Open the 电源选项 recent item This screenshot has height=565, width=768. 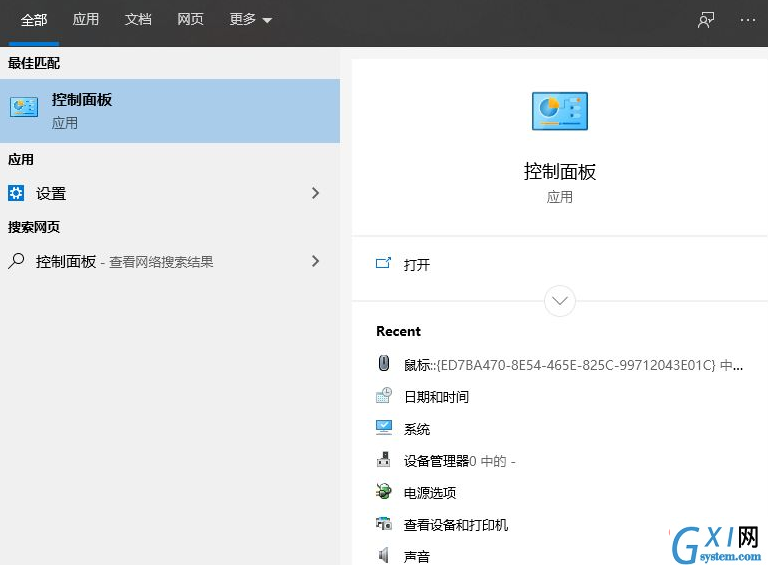click(x=430, y=493)
